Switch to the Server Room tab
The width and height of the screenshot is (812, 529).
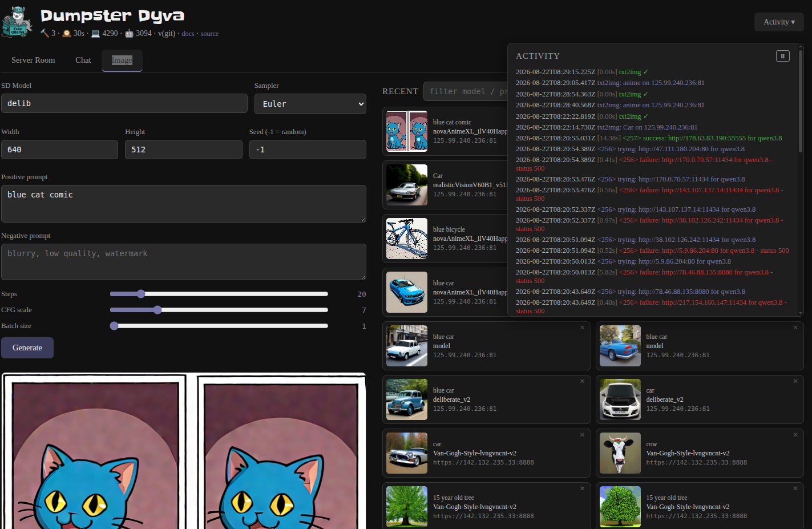coord(33,60)
